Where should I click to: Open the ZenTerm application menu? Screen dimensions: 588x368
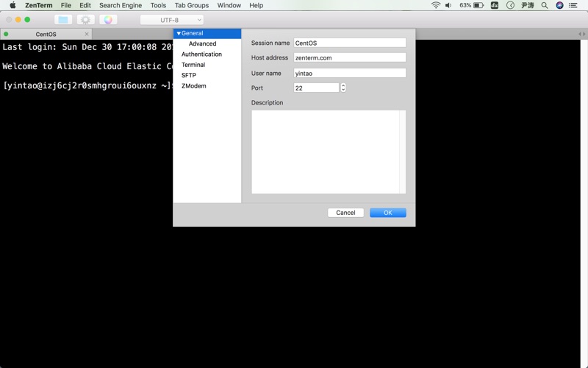click(39, 5)
